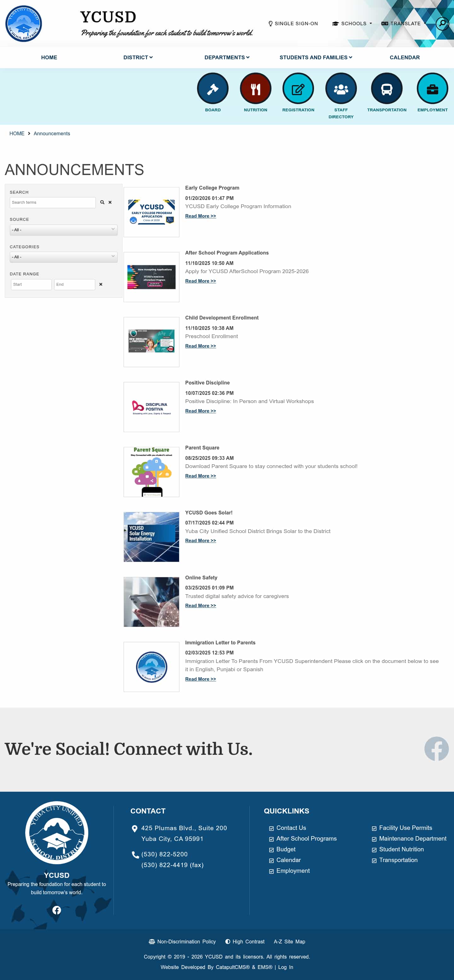Open small Facebook icon in footer

click(x=57, y=910)
